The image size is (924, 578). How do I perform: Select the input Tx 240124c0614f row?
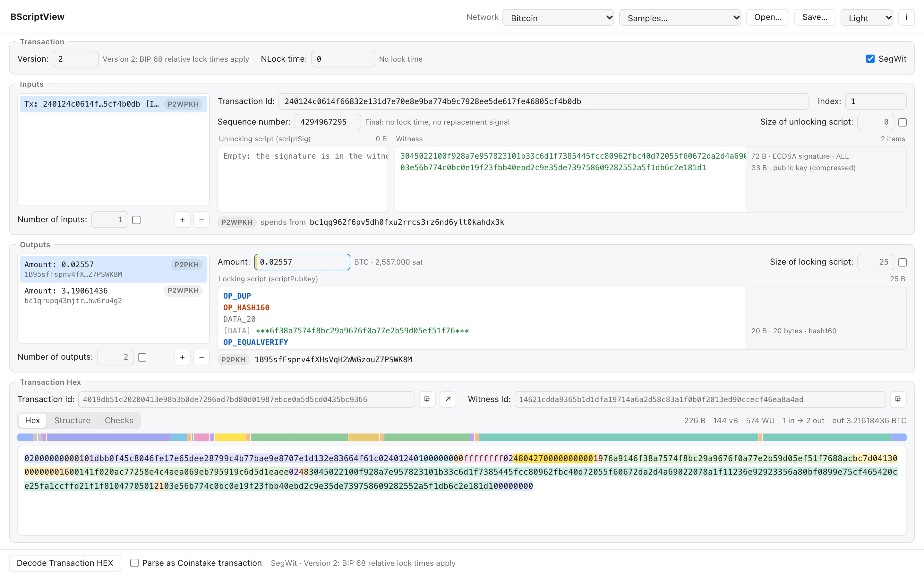(113, 104)
